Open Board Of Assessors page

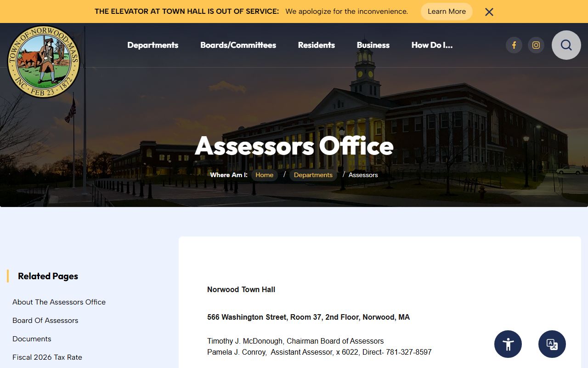click(x=45, y=320)
